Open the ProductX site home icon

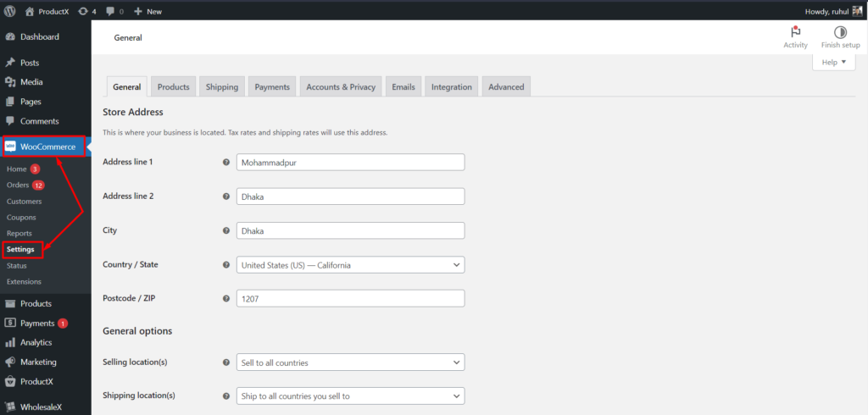pos(30,11)
